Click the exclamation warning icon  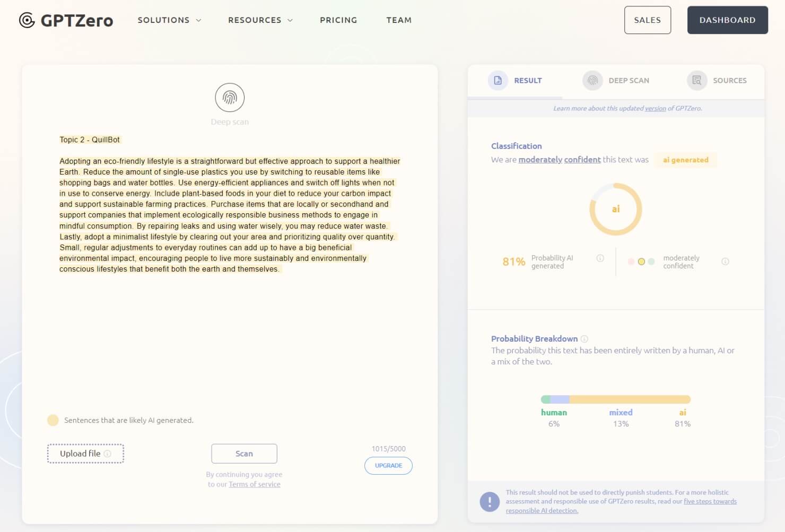tap(490, 502)
